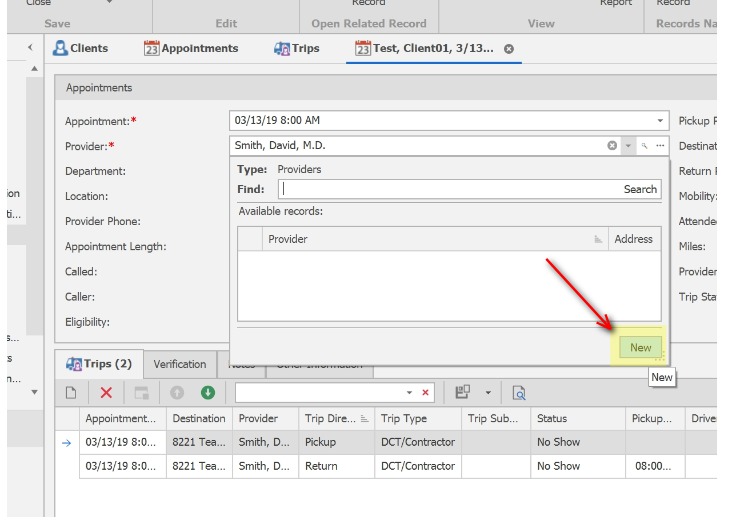
Task: Open the Appointment date dropdown
Action: tap(660, 121)
